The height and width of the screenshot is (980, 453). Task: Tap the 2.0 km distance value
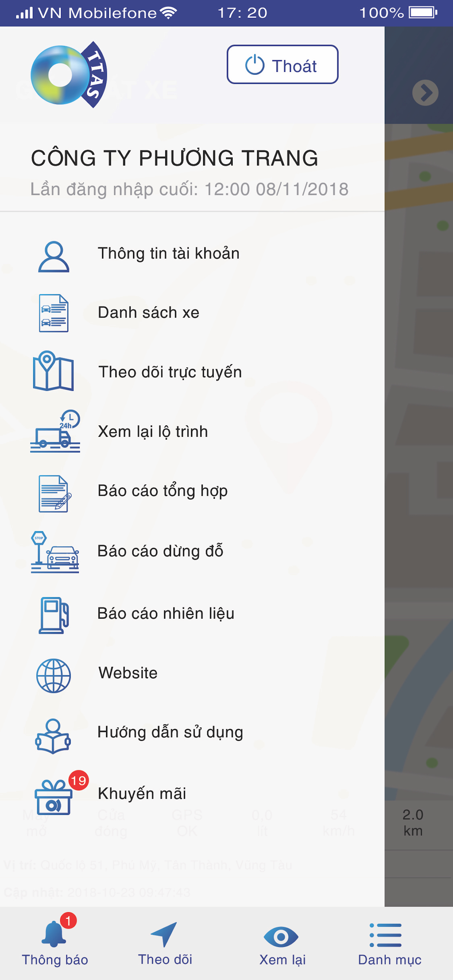pyautogui.click(x=413, y=823)
